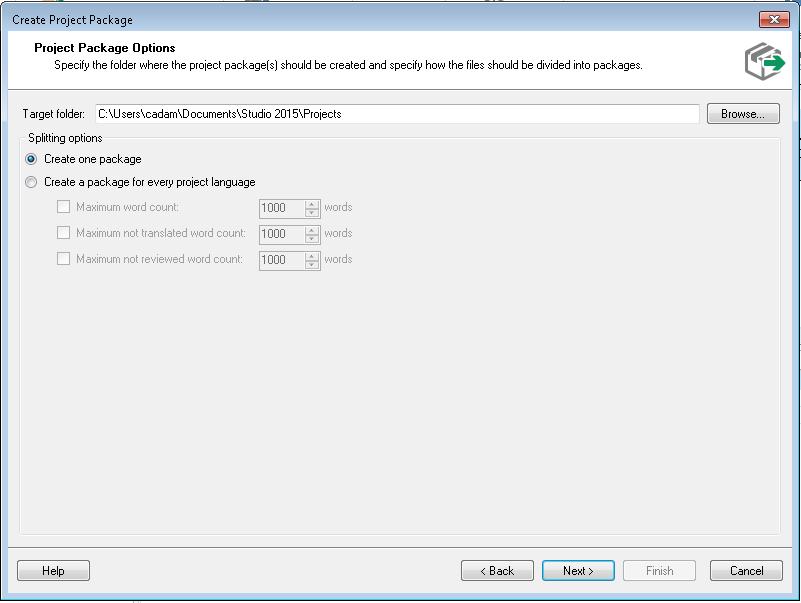
Task: Open Help for this wizard page
Action: (x=53, y=570)
